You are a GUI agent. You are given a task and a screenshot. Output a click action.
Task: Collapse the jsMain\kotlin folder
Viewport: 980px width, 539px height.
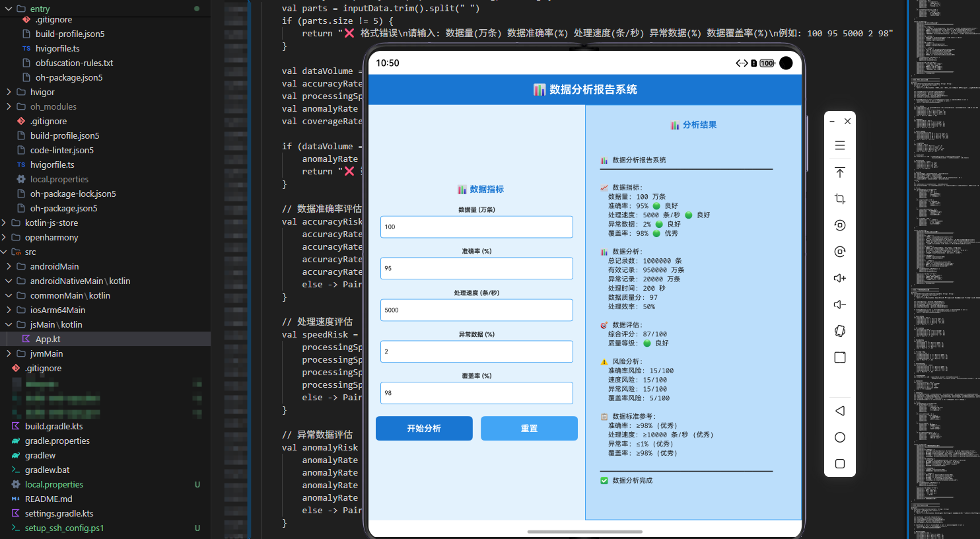[x=9, y=324]
